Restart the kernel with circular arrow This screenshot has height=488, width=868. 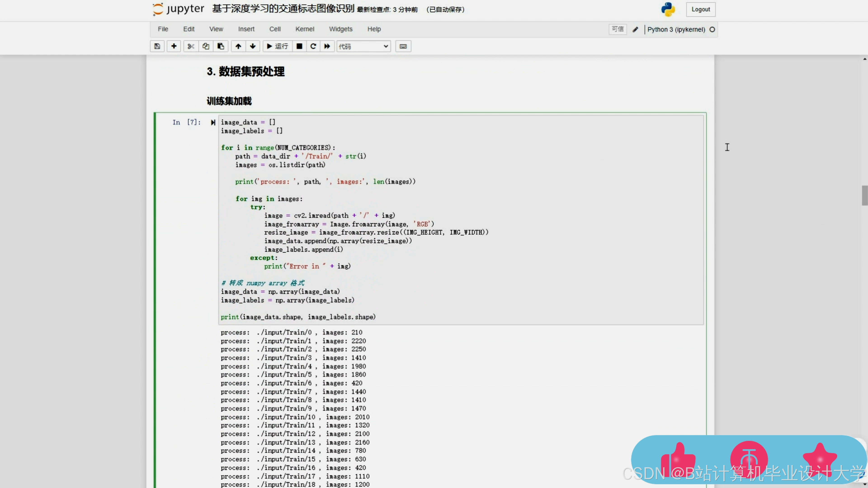tap(313, 46)
